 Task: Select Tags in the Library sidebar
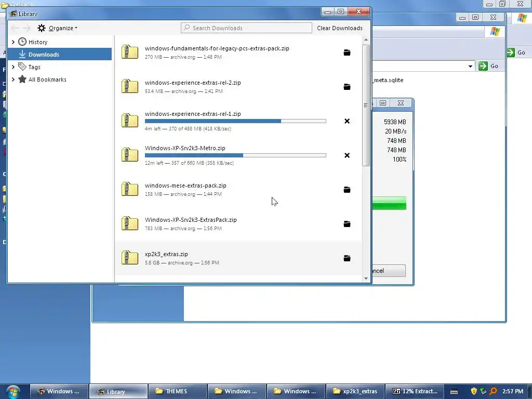click(60, 67)
